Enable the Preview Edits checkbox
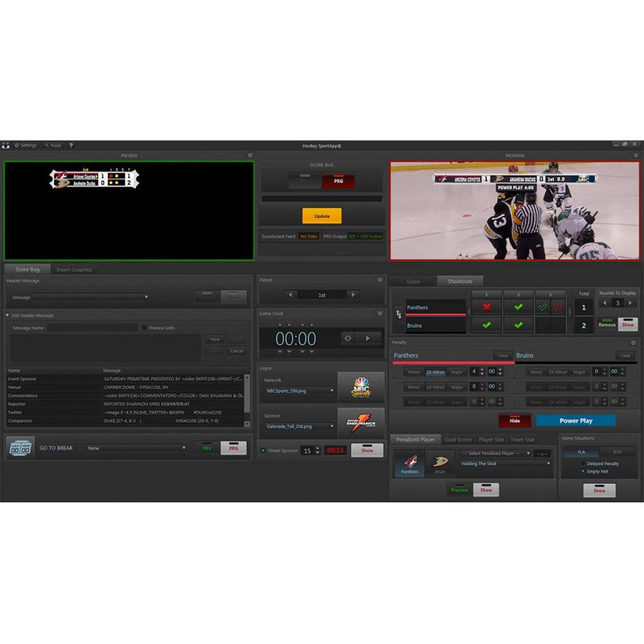Viewport: 644px width, 644px height. pyautogui.click(x=144, y=328)
